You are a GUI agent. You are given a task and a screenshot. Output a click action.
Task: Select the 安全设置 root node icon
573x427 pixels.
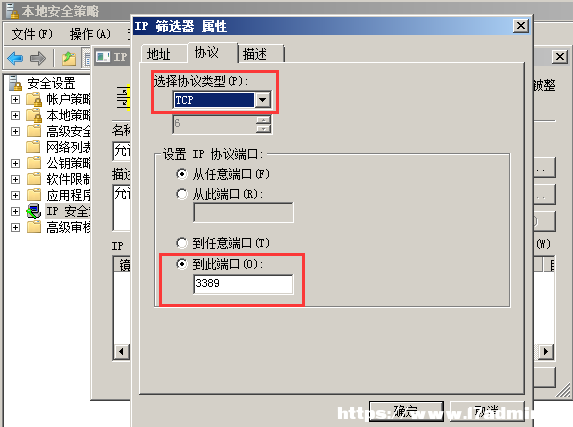[x=15, y=83]
